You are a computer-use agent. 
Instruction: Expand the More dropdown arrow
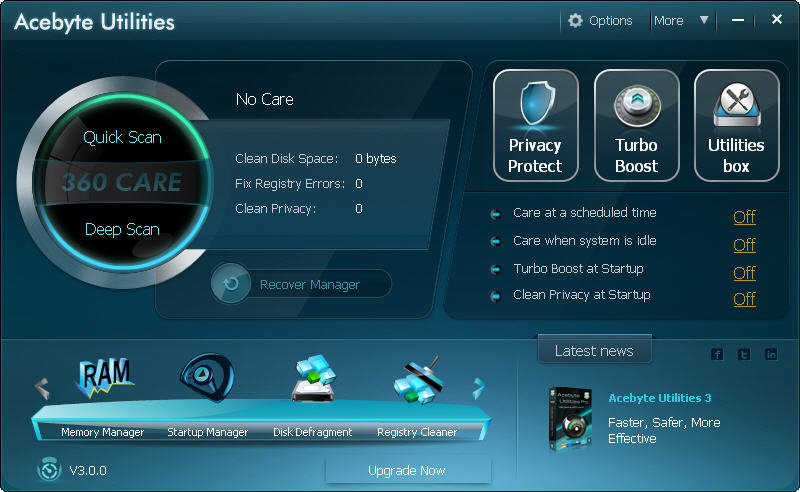click(x=704, y=20)
